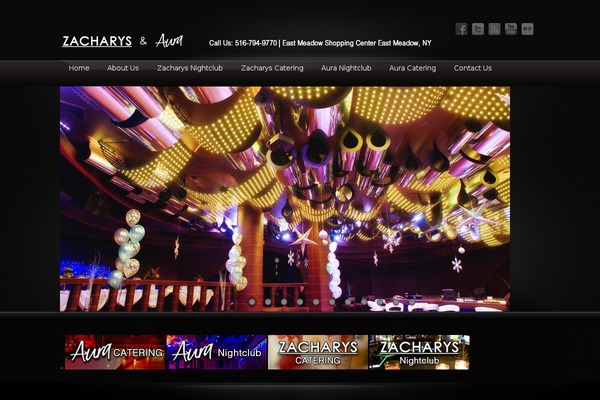
Task: Select the fifth slideshow pagination dot
Action: click(x=316, y=302)
